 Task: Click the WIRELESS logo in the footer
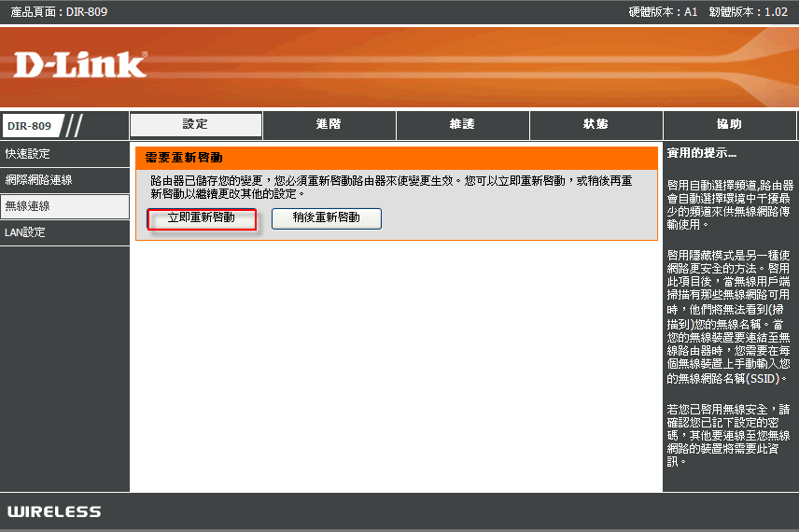pyautogui.click(x=54, y=511)
